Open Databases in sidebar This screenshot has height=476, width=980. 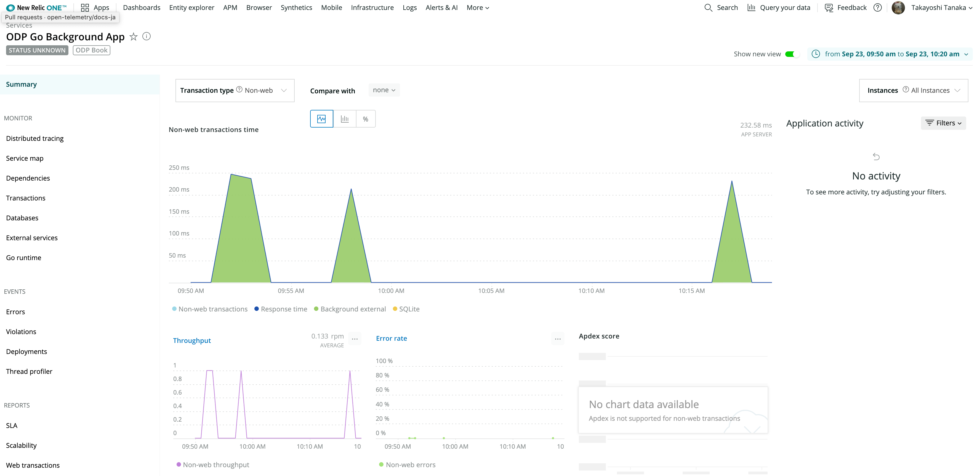click(x=22, y=218)
